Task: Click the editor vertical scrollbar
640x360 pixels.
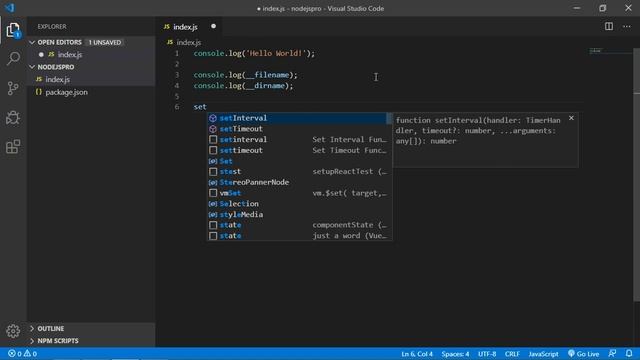Action: click(636, 176)
